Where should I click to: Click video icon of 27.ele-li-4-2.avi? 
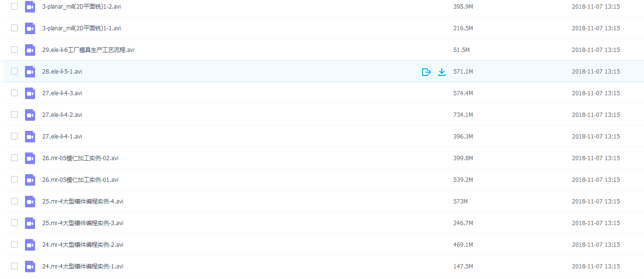coord(30,115)
